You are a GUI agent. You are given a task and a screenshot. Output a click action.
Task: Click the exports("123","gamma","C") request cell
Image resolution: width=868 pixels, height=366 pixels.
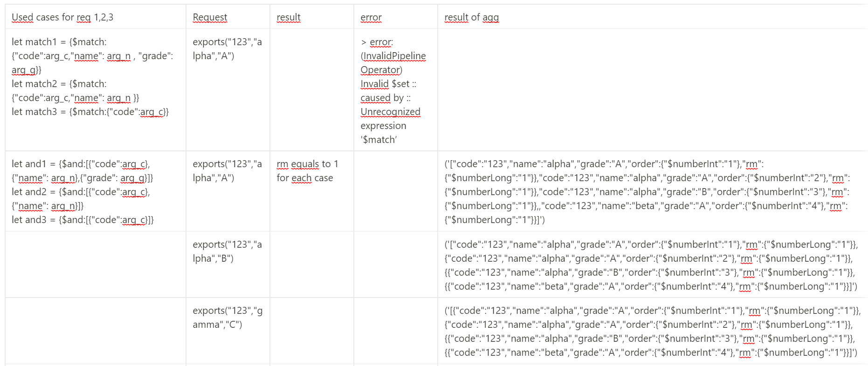(227, 318)
